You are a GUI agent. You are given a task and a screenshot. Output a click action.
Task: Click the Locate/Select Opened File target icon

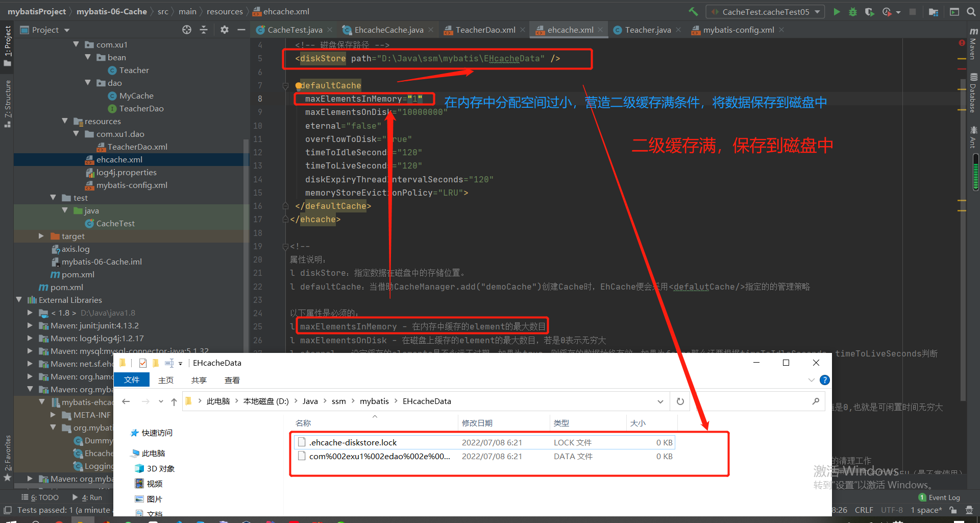pos(187,30)
